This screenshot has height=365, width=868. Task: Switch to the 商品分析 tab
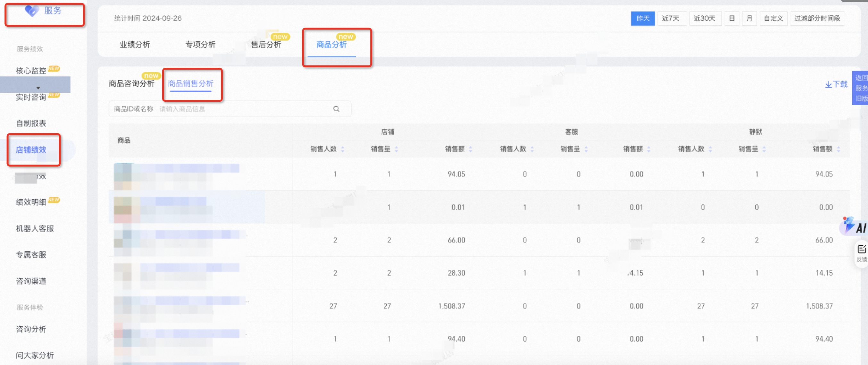tap(331, 45)
